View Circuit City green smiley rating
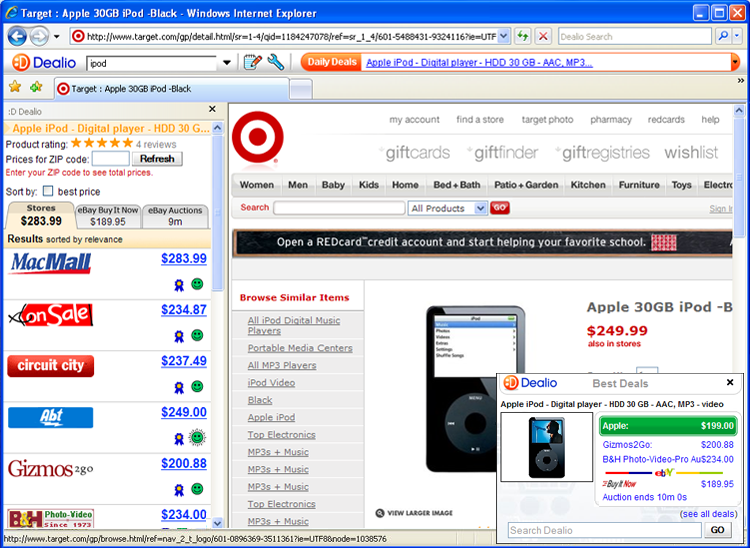 197,386
